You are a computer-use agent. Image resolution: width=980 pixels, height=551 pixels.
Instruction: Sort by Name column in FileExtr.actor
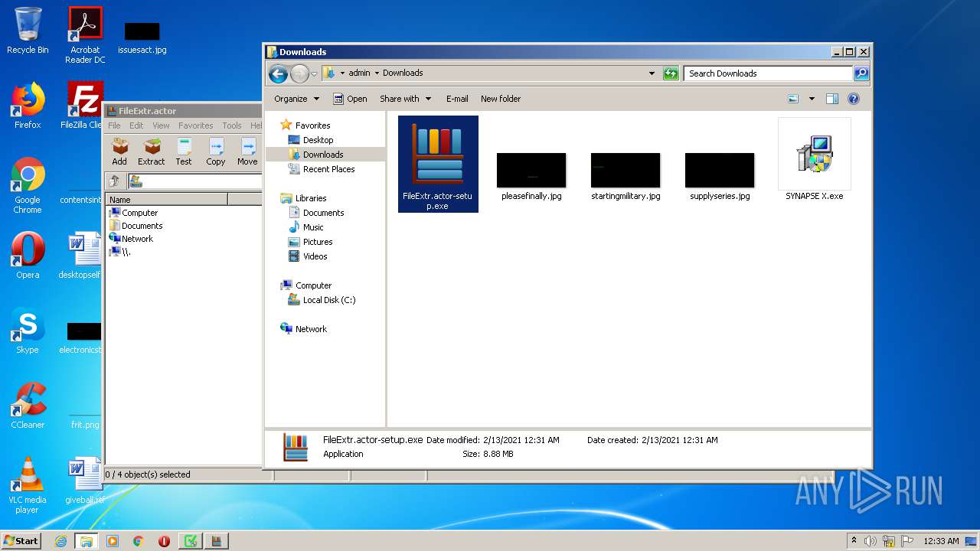pyautogui.click(x=167, y=200)
